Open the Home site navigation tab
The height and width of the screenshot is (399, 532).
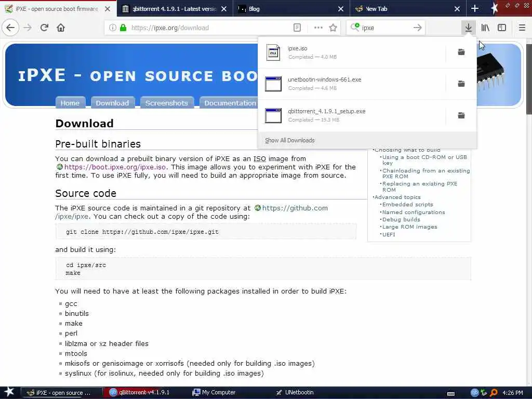(x=70, y=103)
